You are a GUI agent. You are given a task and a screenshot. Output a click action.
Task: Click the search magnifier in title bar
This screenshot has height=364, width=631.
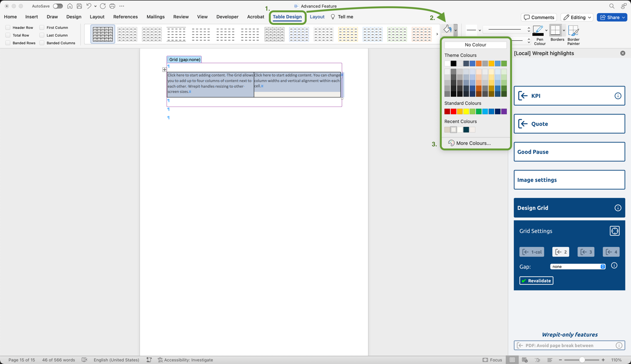coord(612,6)
